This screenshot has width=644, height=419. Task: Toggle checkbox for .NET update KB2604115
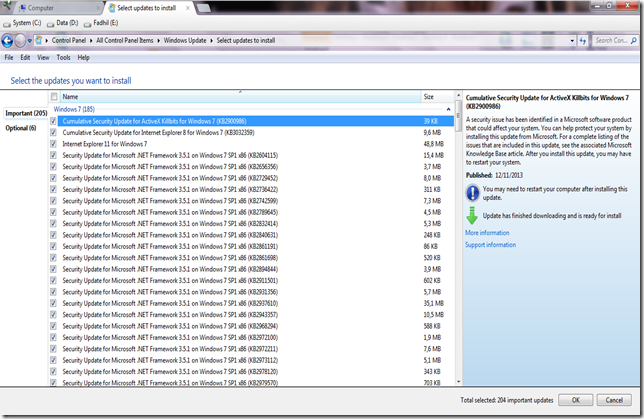[53, 155]
